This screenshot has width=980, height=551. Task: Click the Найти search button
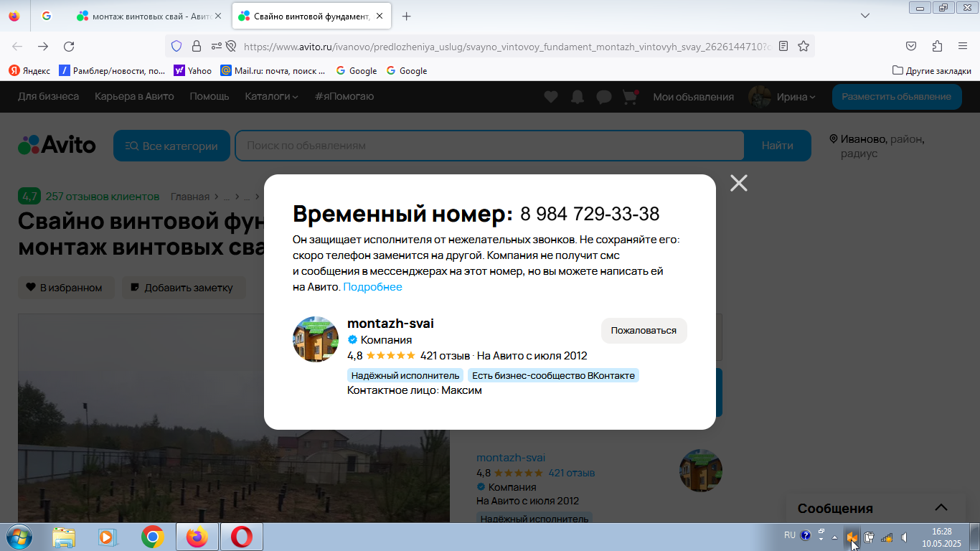pos(778,146)
